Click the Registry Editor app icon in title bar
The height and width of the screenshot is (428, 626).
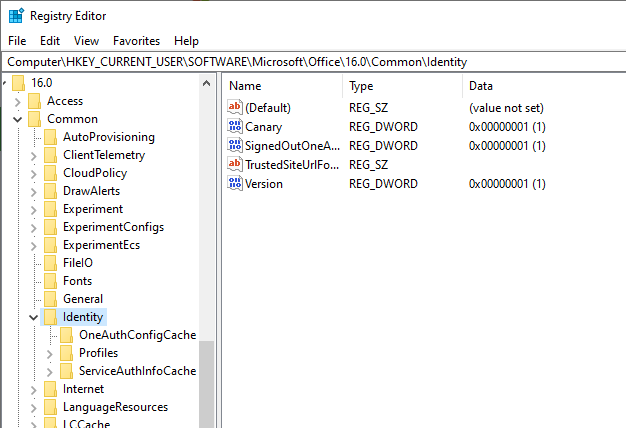pyautogui.click(x=16, y=16)
